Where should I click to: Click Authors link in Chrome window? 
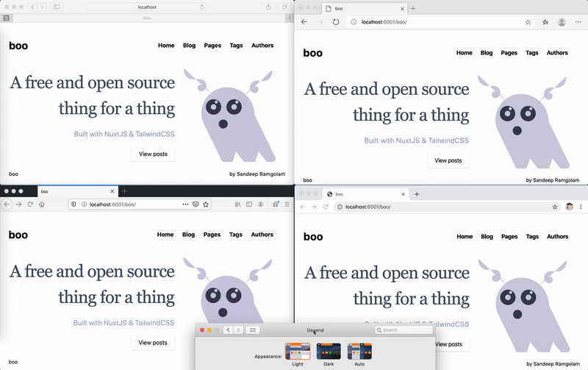(557, 236)
